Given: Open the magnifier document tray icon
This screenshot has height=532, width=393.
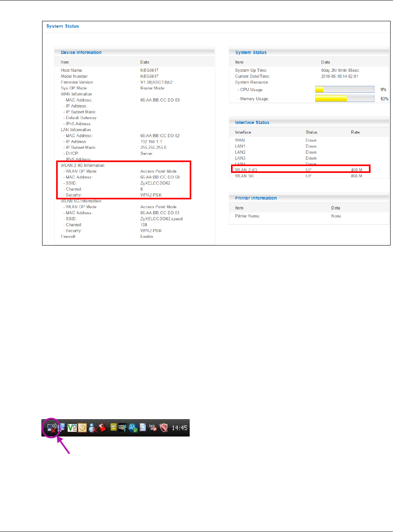Looking at the screenshot, I should coord(143,428).
